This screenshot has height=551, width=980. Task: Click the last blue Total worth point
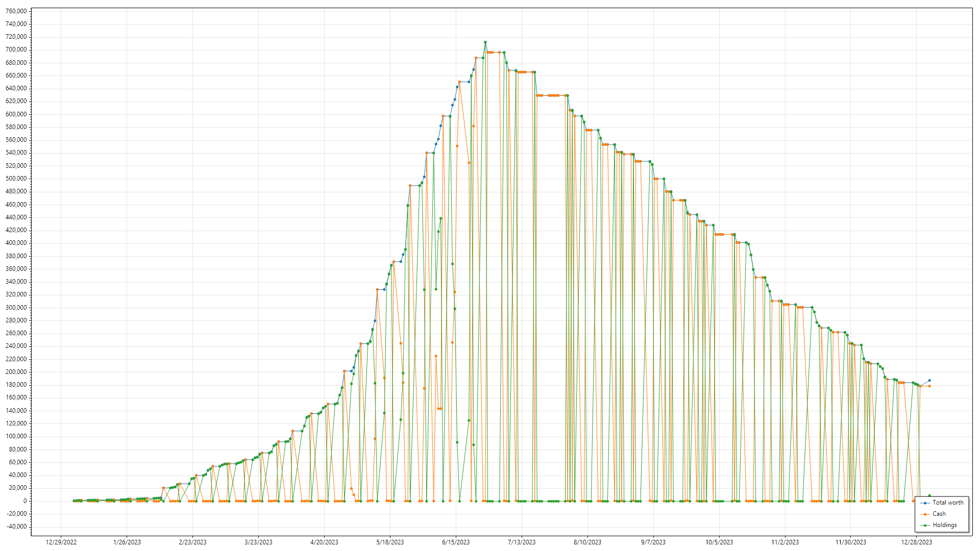coord(929,381)
